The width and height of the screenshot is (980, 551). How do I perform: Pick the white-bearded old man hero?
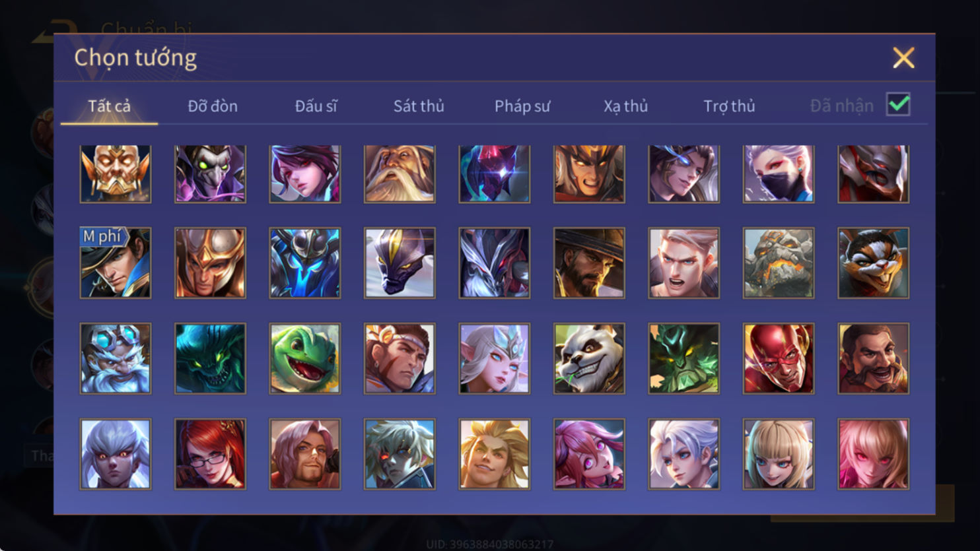point(400,174)
